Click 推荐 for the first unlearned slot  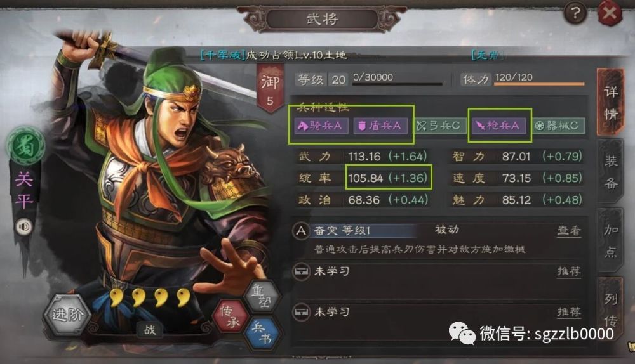(569, 271)
